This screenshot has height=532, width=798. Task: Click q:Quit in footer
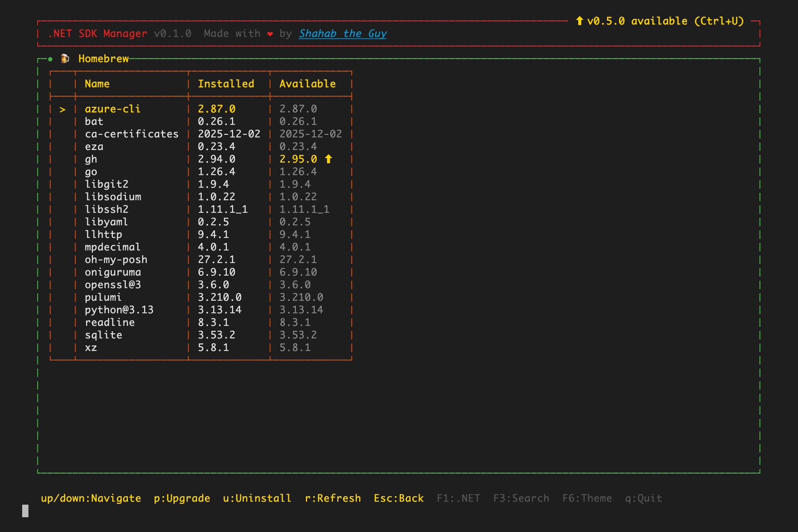(x=644, y=498)
